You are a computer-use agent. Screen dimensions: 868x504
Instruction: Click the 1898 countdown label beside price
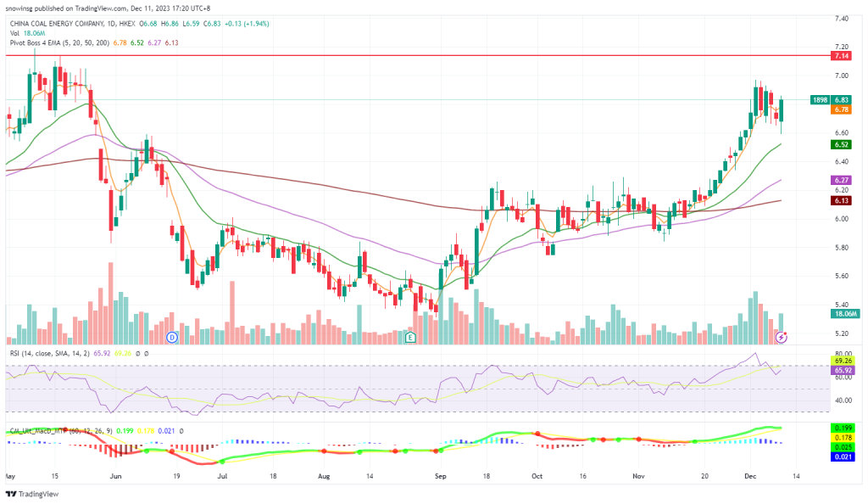pos(820,99)
